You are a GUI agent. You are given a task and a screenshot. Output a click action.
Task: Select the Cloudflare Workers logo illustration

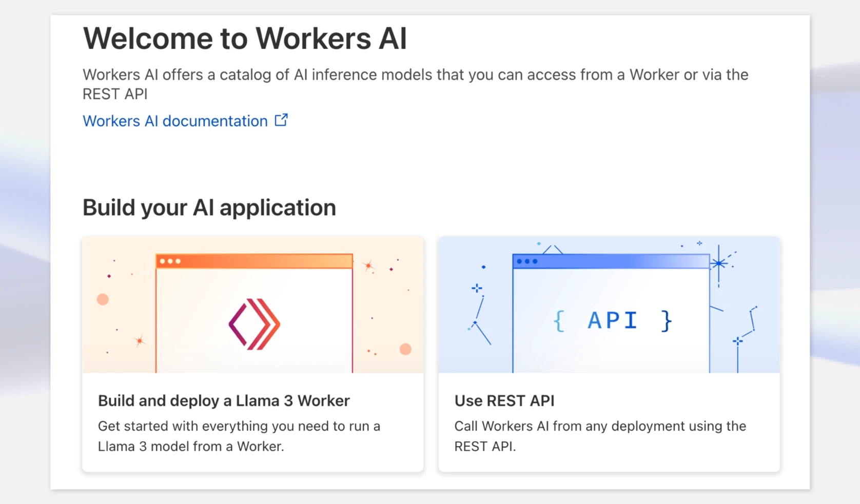pos(253,323)
